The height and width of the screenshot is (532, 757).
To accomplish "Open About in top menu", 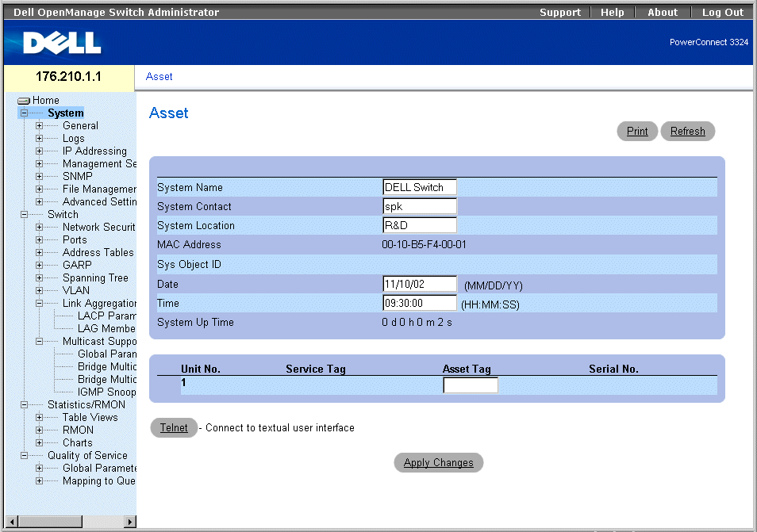I will point(663,13).
